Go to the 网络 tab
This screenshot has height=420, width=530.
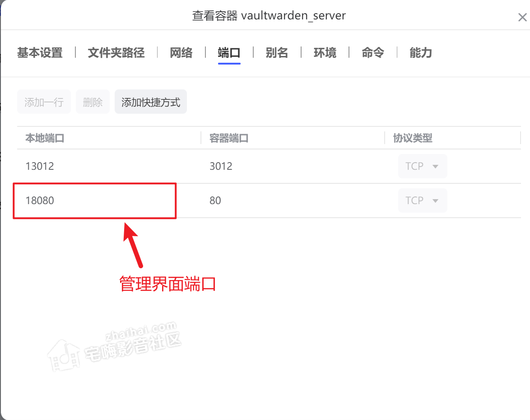tap(181, 53)
